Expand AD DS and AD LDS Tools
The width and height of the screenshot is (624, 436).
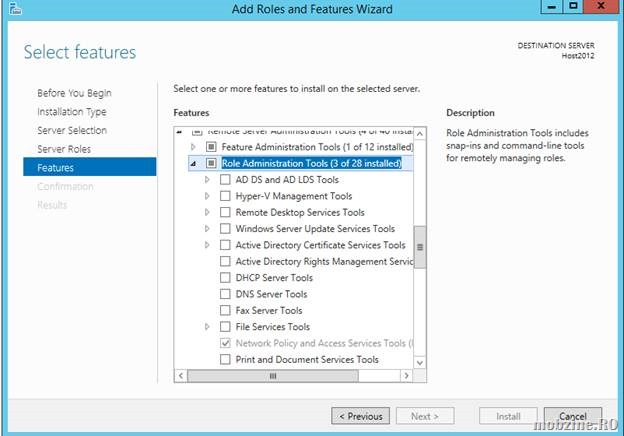(x=207, y=179)
